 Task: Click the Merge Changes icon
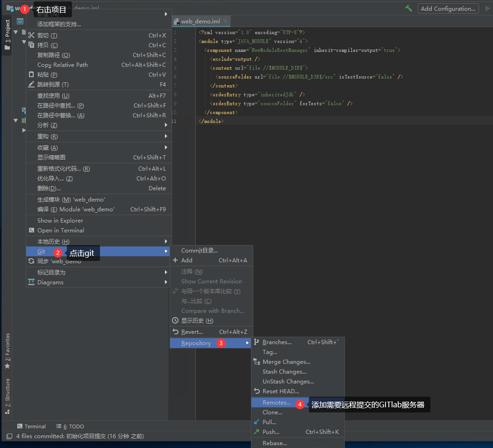click(257, 362)
